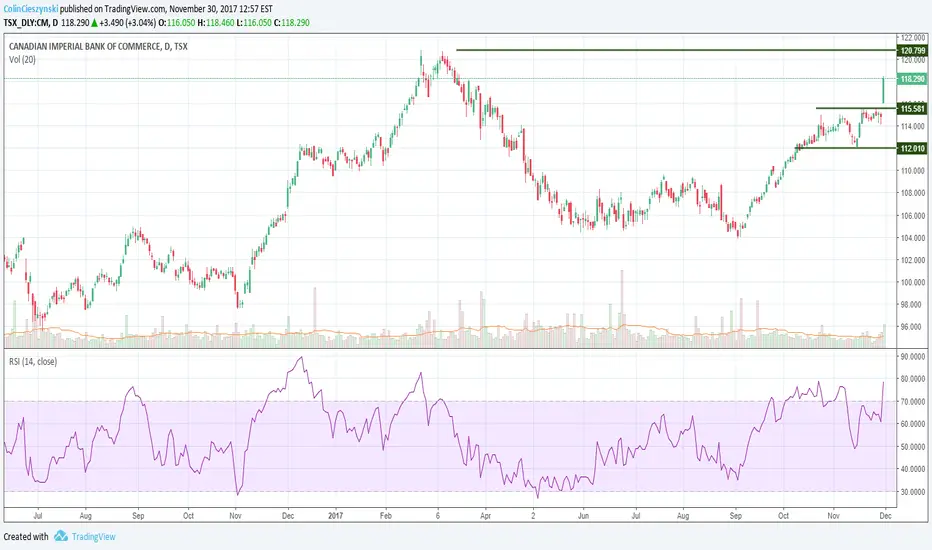Viewport: 932px width, 550px height.
Task: Click the 'RSI (14, close)' indicator label
Action: [33, 362]
